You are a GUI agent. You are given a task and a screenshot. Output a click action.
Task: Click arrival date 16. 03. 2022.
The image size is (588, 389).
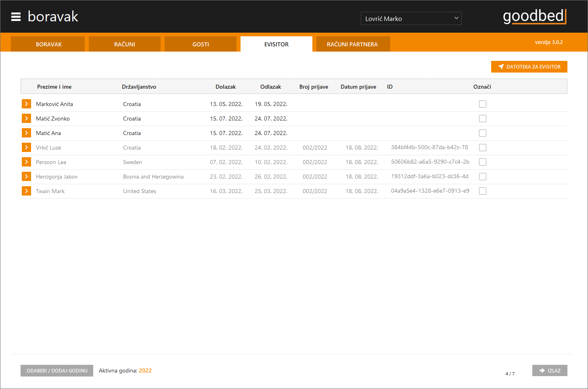coord(226,191)
